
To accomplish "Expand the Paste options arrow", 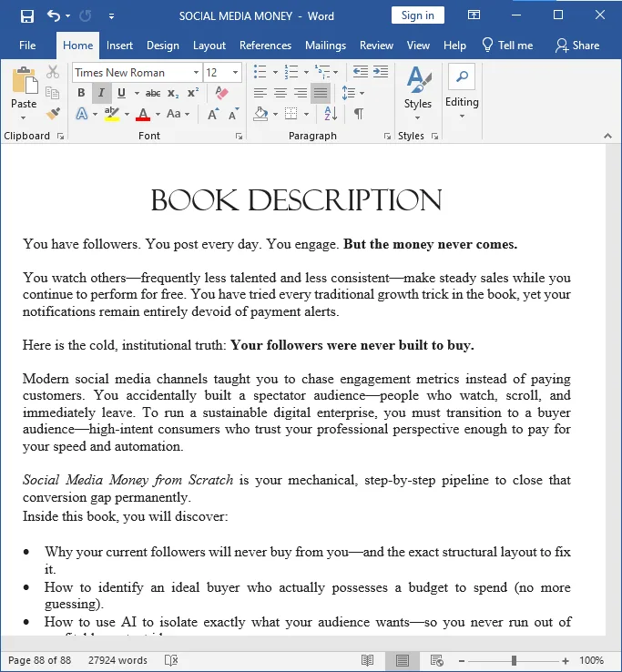I will 24,117.
